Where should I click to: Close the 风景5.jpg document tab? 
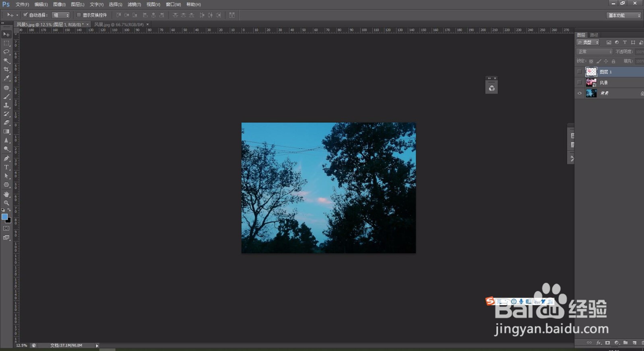coord(87,25)
